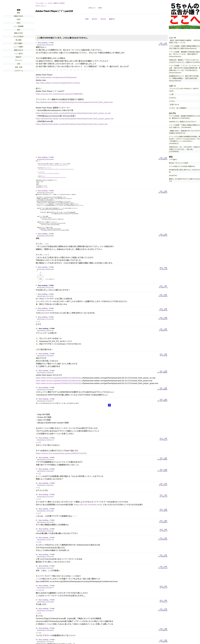Show latest 50 posts (最新50)

point(112,19)
